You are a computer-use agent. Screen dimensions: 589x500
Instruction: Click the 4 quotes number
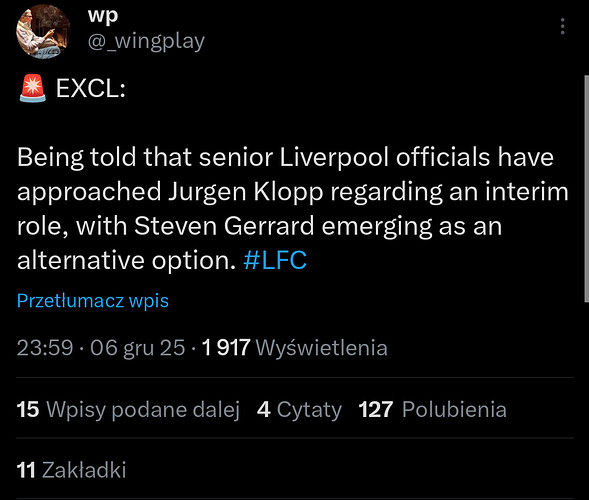[x=264, y=409]
